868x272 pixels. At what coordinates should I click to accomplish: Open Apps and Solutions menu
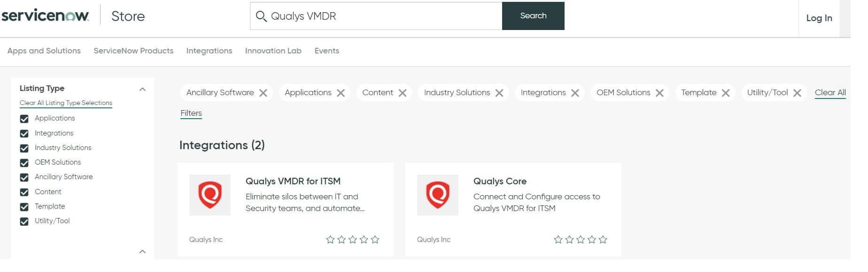coord(44,51)
